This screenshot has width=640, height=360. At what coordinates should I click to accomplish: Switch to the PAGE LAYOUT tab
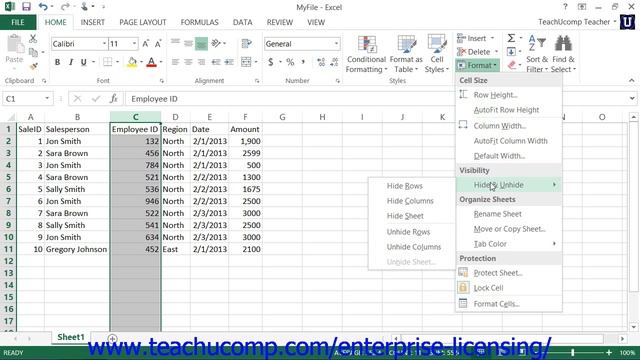pos(143,22)
